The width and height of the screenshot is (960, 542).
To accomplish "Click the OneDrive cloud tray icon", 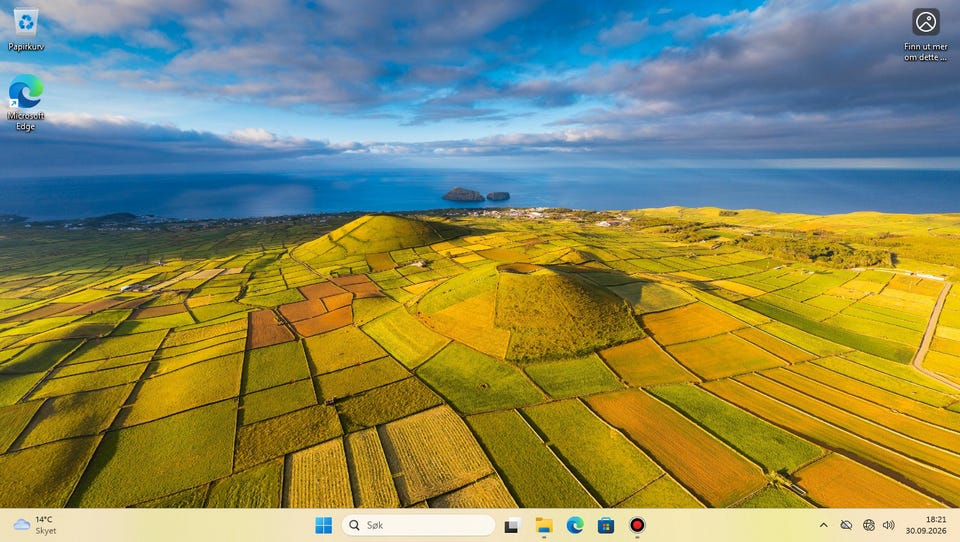I will [x=846, y=525].
